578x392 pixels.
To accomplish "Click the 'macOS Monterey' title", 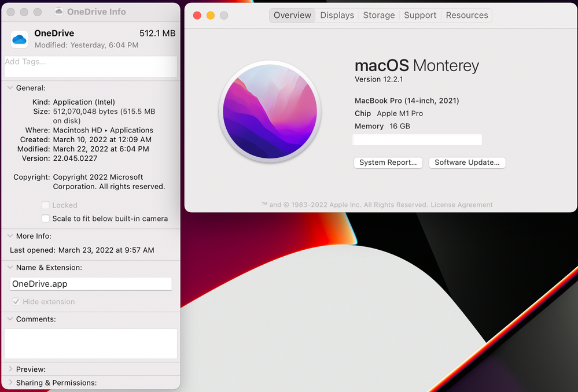I will click(x=417, y=65).
